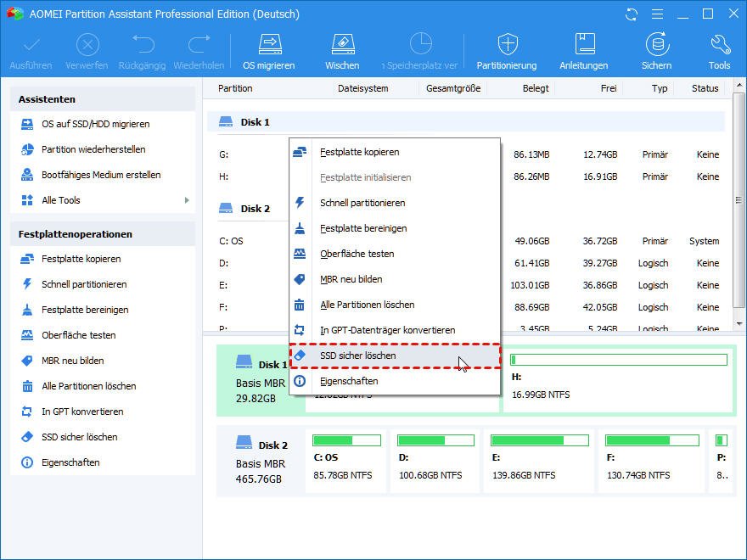Screen dimensions: 747x560
Task: Open Anleitungen book icon
Action: point(584,44)
